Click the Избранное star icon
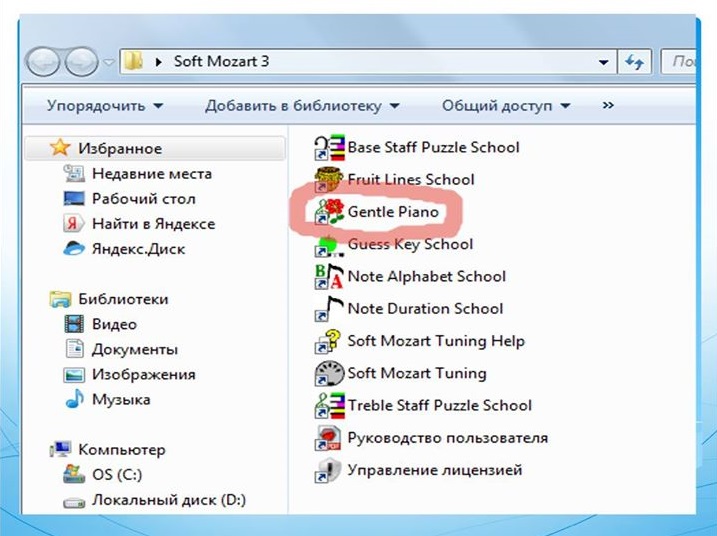Viewport: 717px width, 536px height. [x=60, y=148]
